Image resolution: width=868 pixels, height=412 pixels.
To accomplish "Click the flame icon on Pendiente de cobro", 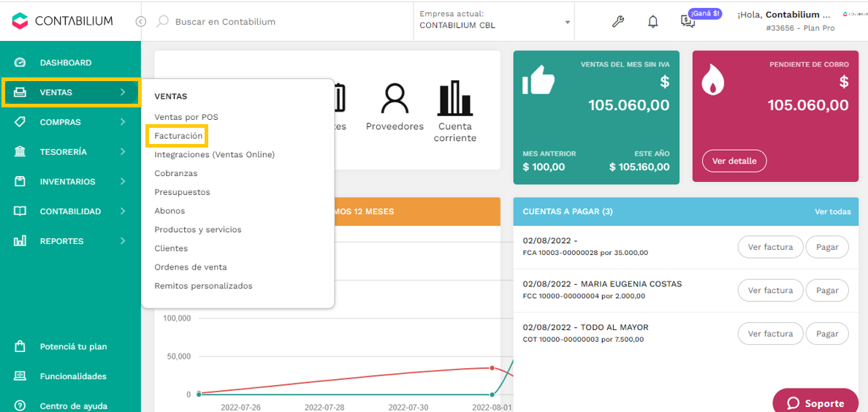I will [x=712, y=80].
